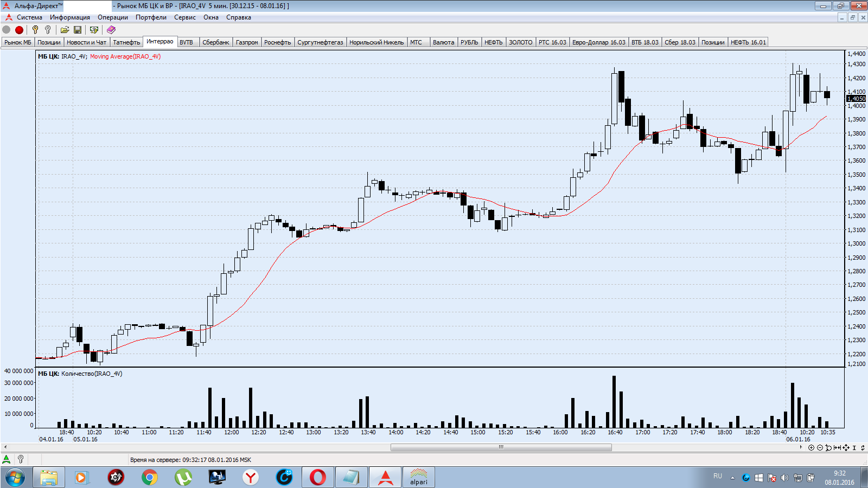Switch to the НЕФТЬ 16.01 tab

[748, 42]
